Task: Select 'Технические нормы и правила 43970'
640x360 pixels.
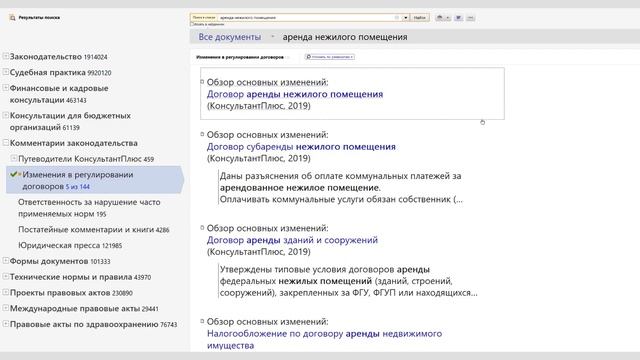Action: point(80,277)
